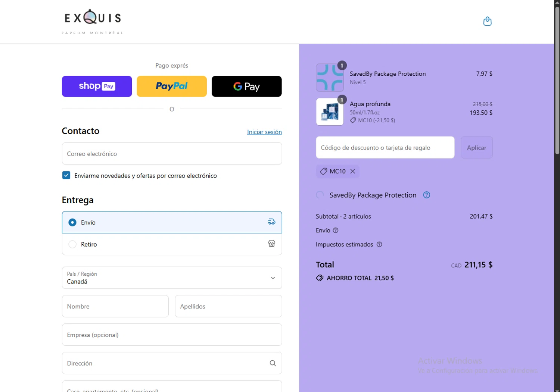The image size is (560, 392).
Task: Open the SavedBy Package Protection product thumbnail
Action: 330,78
